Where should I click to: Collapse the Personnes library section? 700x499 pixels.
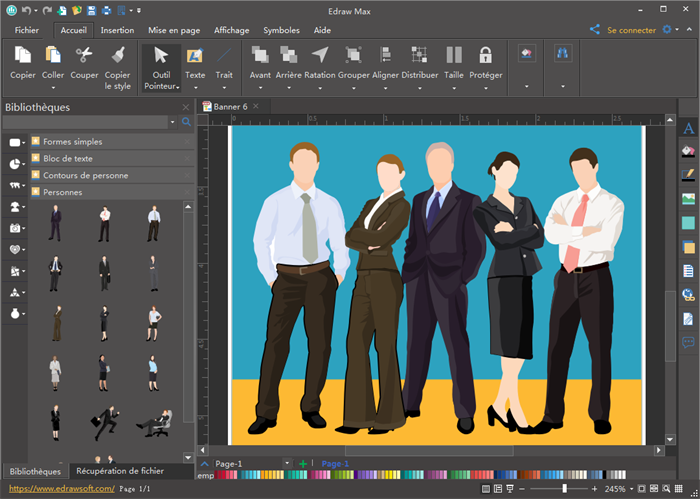pos(62,191)
